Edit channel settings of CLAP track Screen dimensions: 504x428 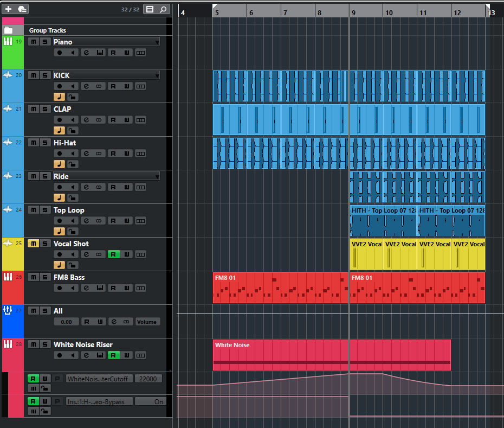click(87, 120)
